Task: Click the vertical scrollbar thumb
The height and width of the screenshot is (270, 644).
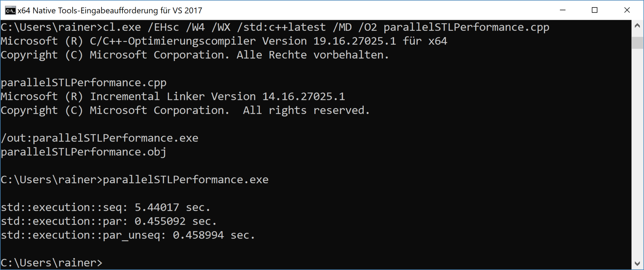Action: pos(637,43)
